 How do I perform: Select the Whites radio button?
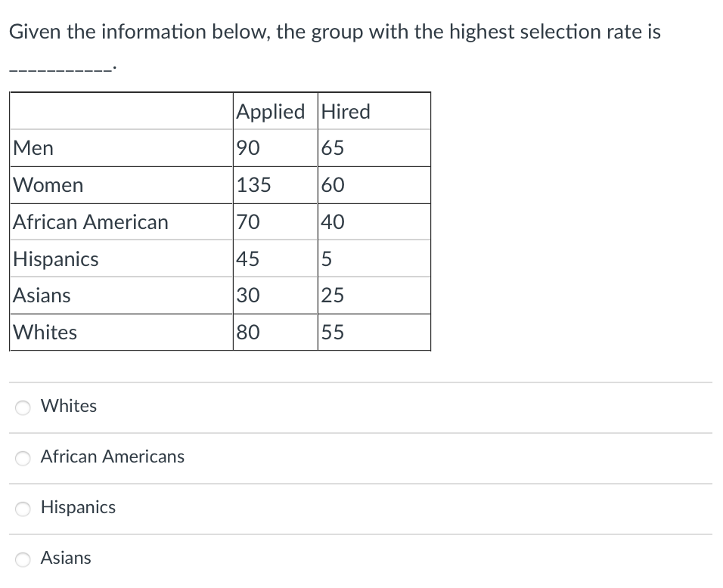click(x=23, y=407)
